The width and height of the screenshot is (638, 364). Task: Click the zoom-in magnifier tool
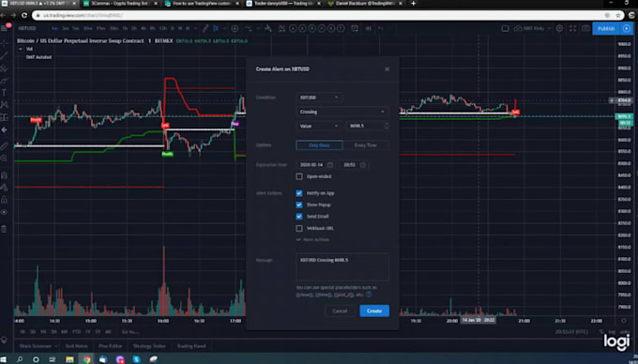(4, 159)
